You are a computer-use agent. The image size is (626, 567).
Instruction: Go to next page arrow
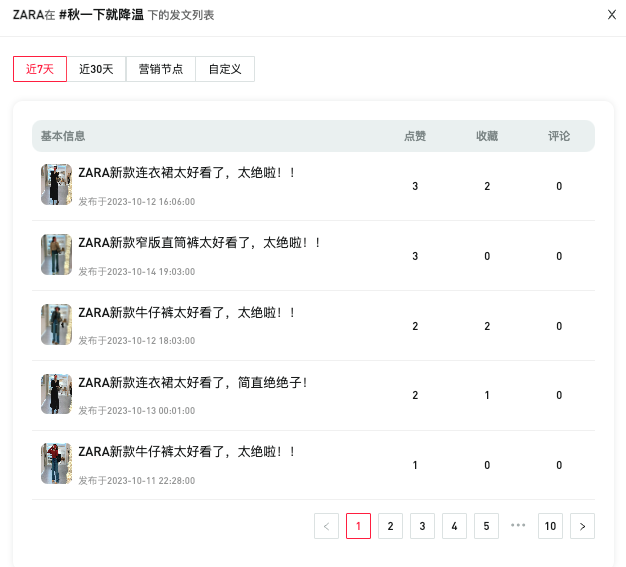(x=582, y=526)
